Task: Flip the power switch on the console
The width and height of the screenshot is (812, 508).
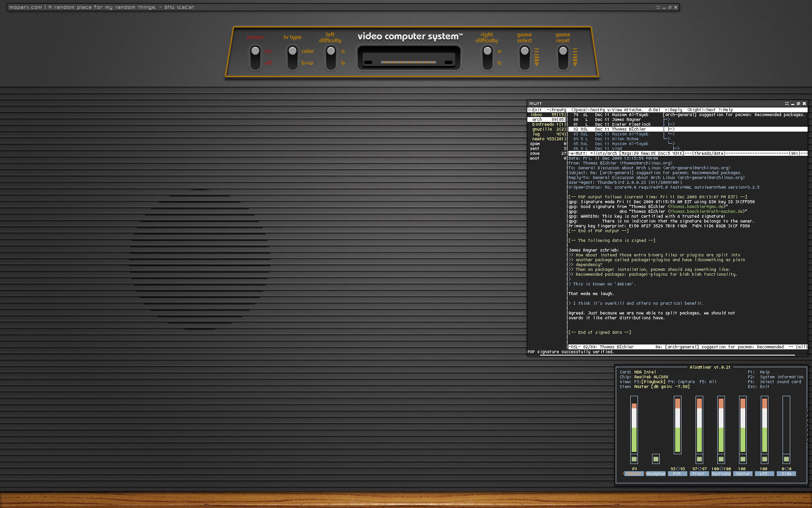Action: (x=255, y=57)
